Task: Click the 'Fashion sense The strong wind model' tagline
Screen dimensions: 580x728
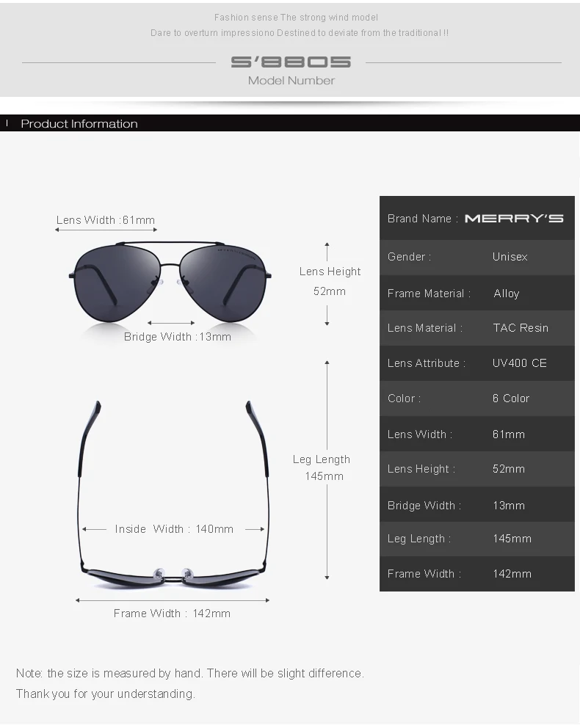Action: point(296,17)
